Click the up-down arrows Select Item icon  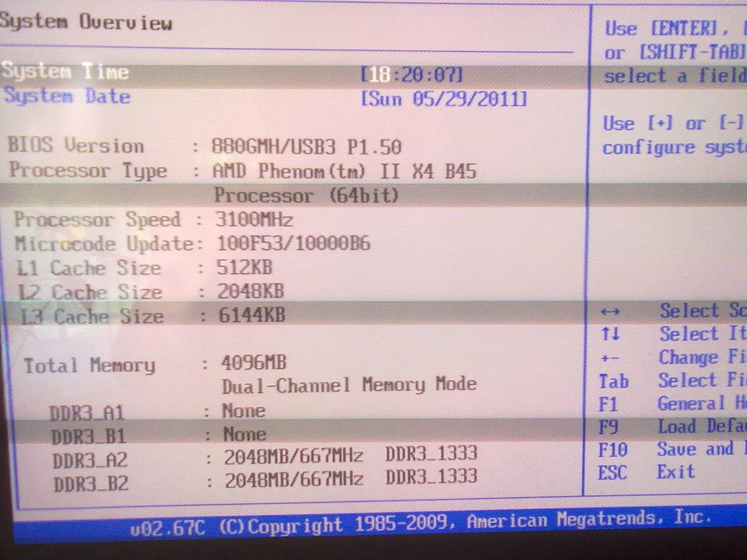(x=610, y=334)
